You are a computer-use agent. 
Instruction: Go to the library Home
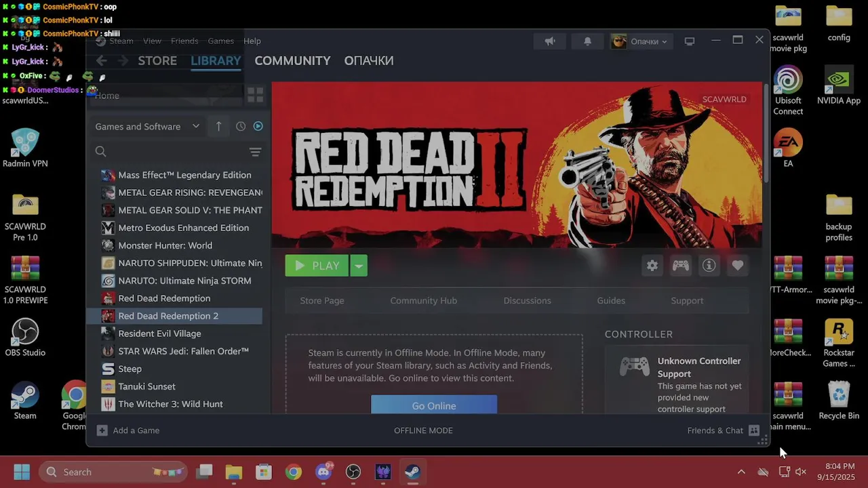point(165,95)
